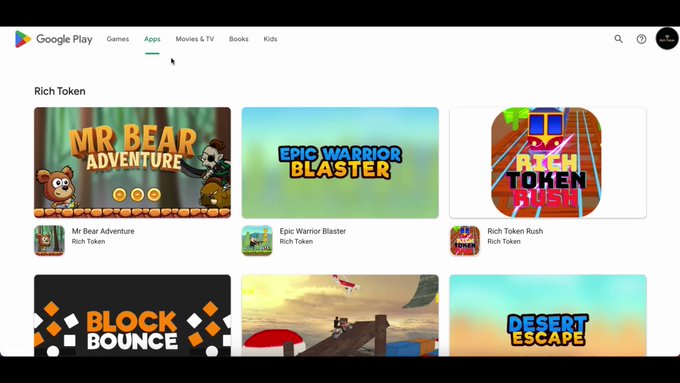Switch to the Games tab
Viewport: 680px width, 383px height.
pos(118,39)
